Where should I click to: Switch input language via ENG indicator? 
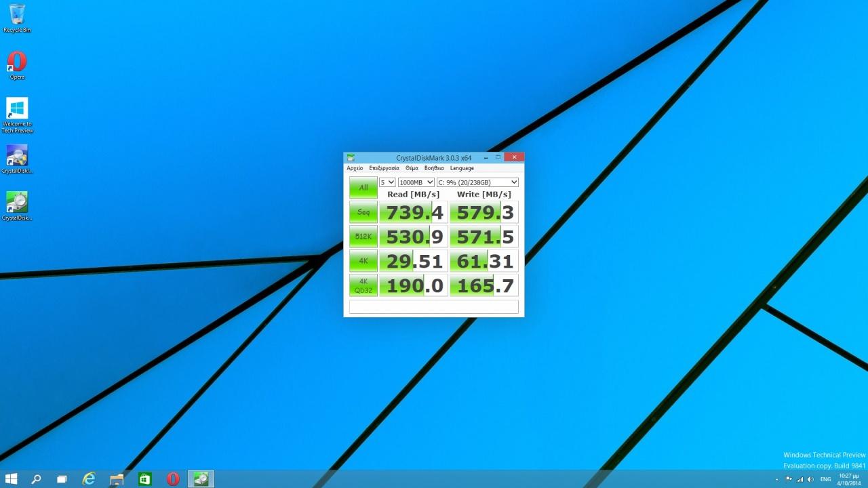point(825,479)
